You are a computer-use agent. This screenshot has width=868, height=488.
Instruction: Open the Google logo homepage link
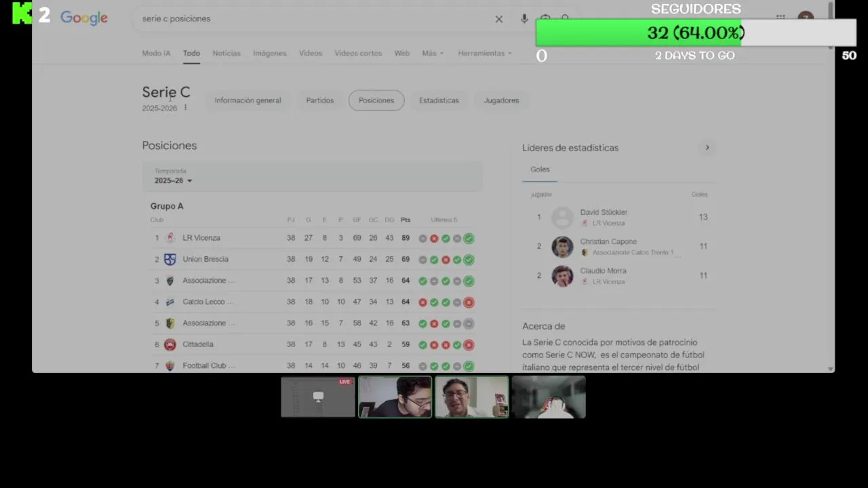(x=84, y=18)
